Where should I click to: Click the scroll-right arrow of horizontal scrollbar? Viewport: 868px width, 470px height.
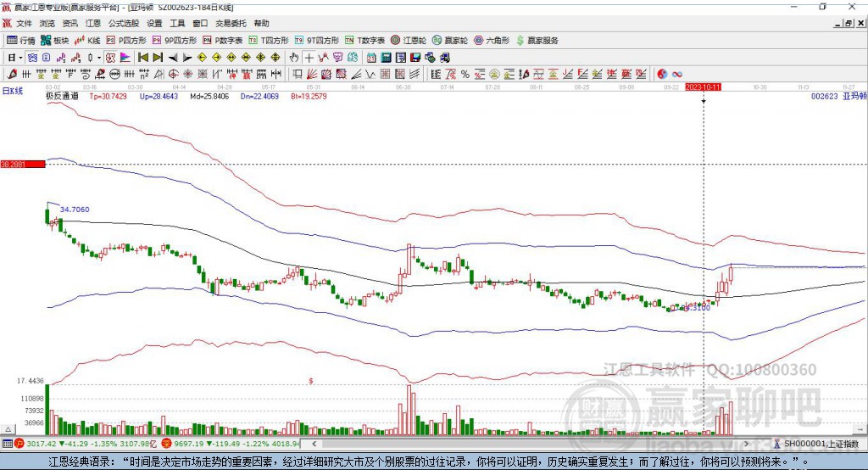point(746,444)
